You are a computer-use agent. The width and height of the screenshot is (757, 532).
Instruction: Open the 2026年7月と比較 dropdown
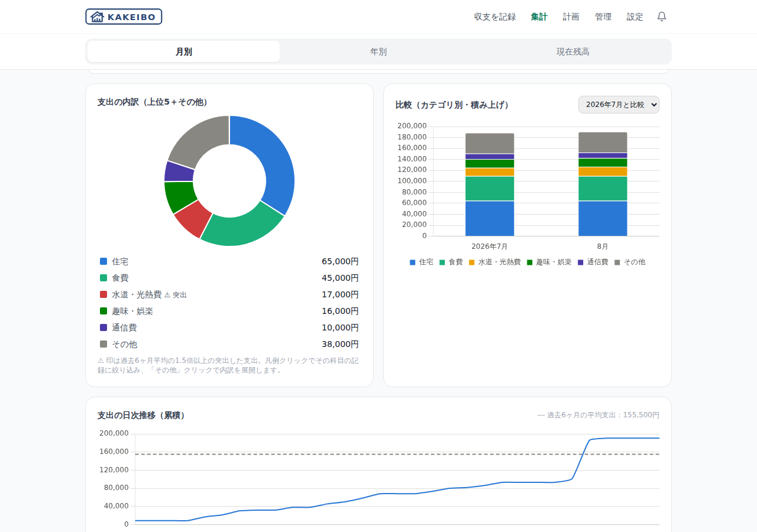pos(619,105)
